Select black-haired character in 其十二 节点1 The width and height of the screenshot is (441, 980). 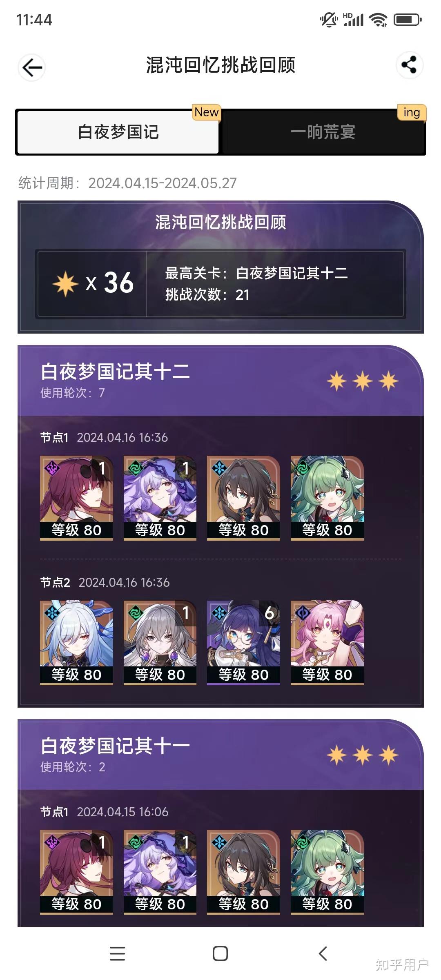243,498
